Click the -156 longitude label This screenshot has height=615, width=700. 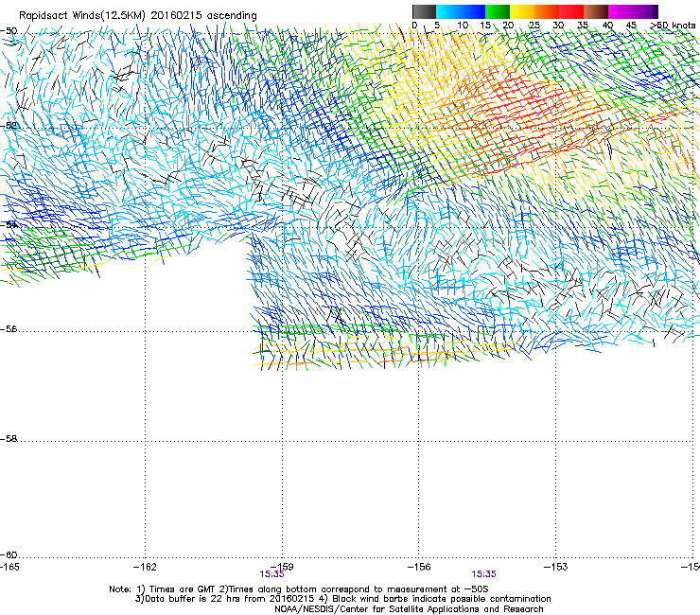419,567
